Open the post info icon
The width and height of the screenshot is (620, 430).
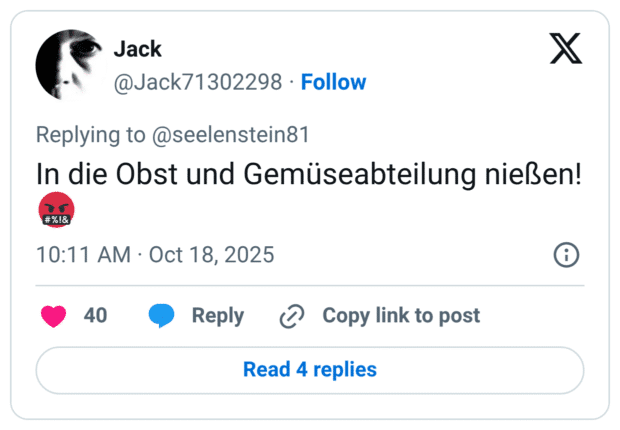pyautogui.click(x=566, y=255)
